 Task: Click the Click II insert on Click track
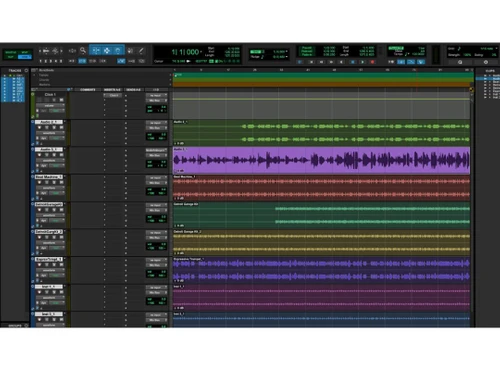pos(114,96)
